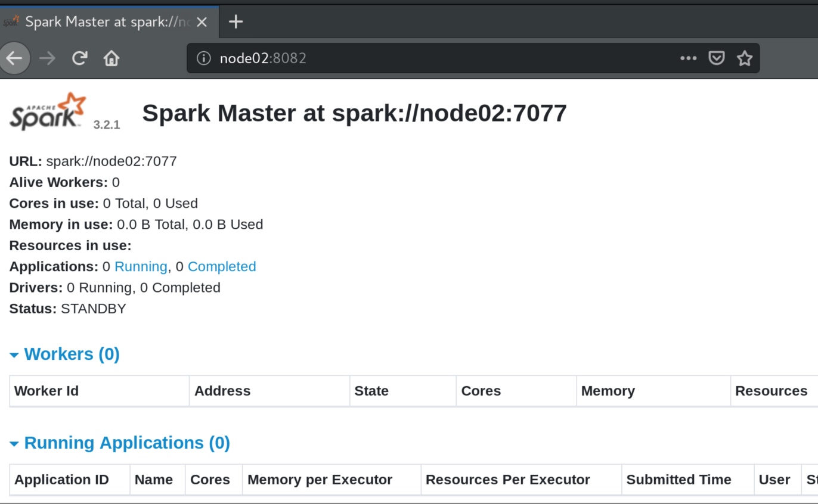
Task: Collapse the Running Applications (0) section
Action: [x=120, y=443]
